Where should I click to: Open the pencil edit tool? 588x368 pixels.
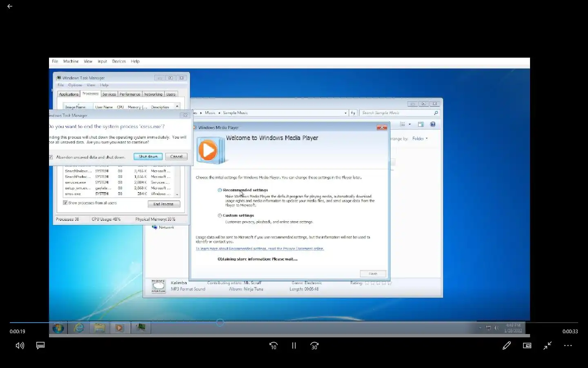tap(507, 346)
